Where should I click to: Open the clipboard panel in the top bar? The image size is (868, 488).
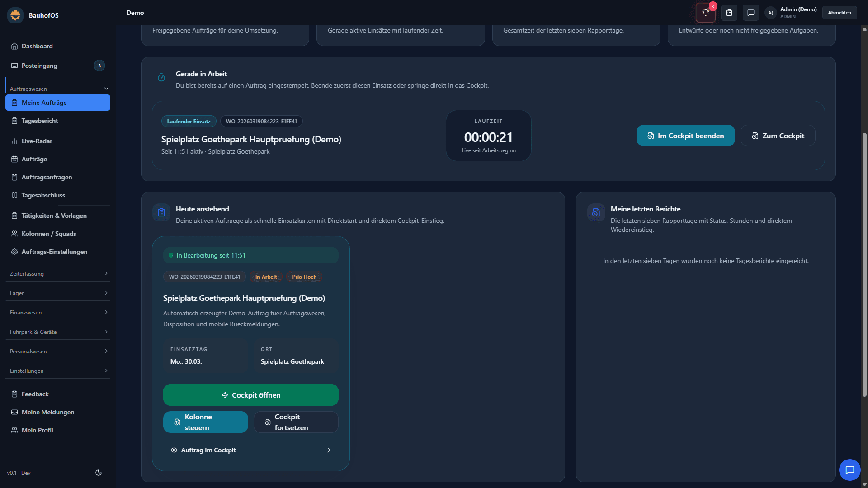click(x=729, y=13)
